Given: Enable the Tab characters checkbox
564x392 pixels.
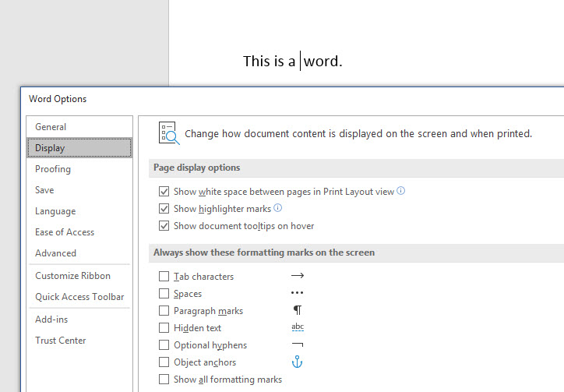Looking at the screenshot, I should pyautogui.click(x=164, y=277).
